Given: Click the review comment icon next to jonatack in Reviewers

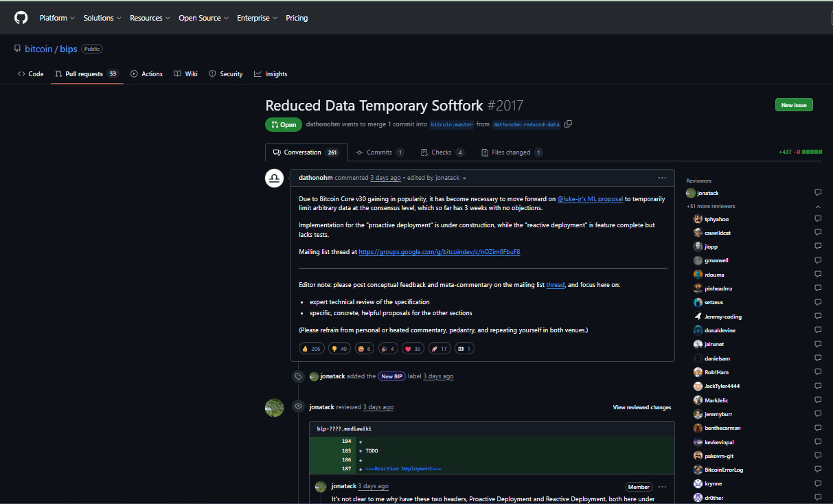Looking at the screenshot, I should coord(817,193).
